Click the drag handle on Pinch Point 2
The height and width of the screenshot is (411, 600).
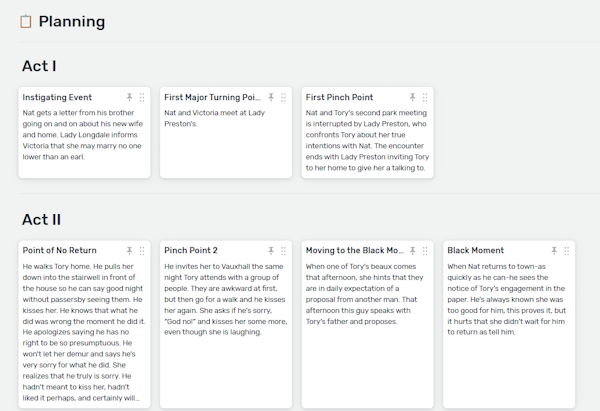click(x=284, y=250)
